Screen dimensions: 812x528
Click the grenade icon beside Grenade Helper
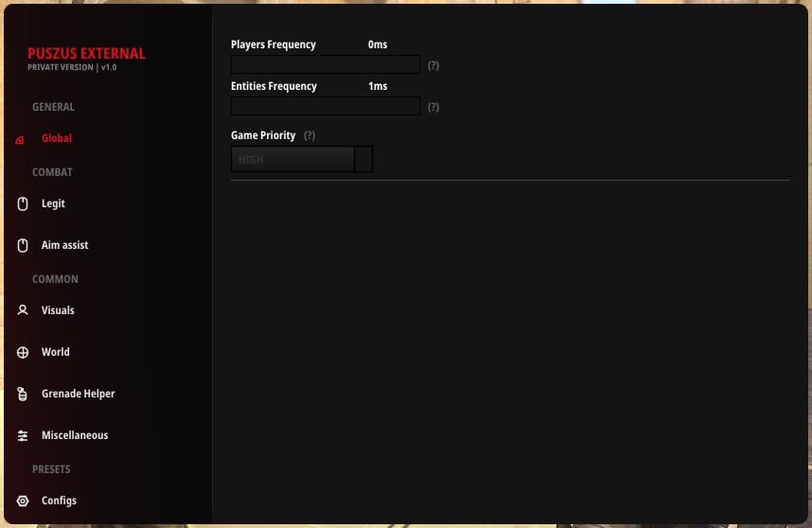click(x=23, y=394)
